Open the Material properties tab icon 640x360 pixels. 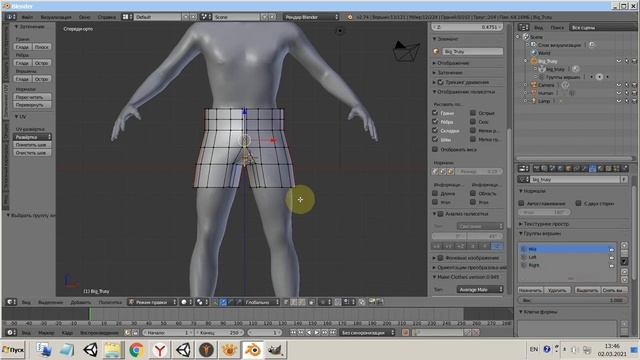coord(600,168)
